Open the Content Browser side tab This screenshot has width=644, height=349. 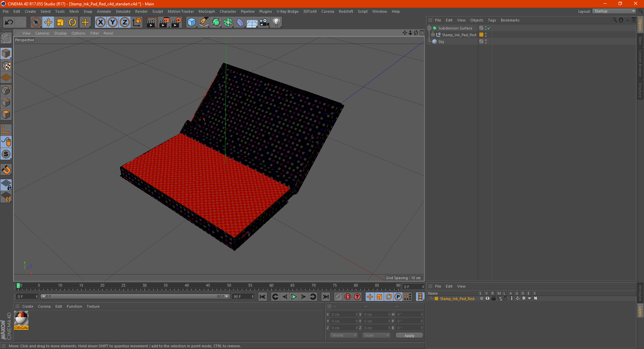point(640,63)
